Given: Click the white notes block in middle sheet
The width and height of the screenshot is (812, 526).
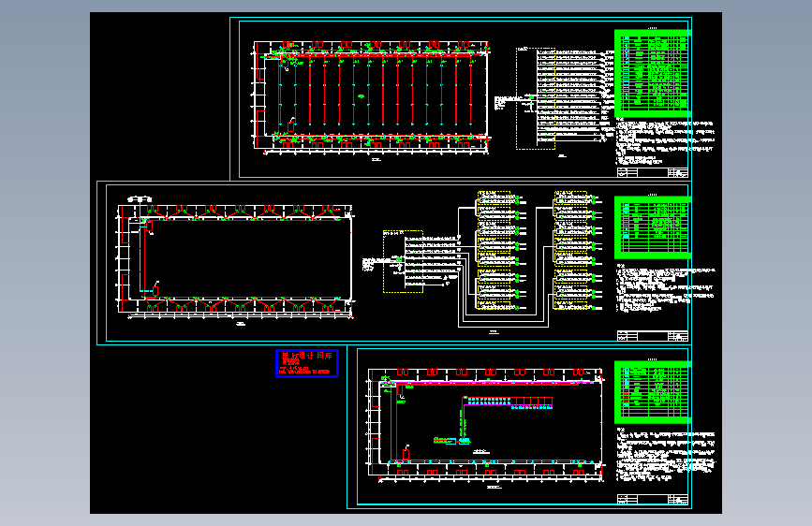Looking at the screenshot, I should tap(665, 288).
